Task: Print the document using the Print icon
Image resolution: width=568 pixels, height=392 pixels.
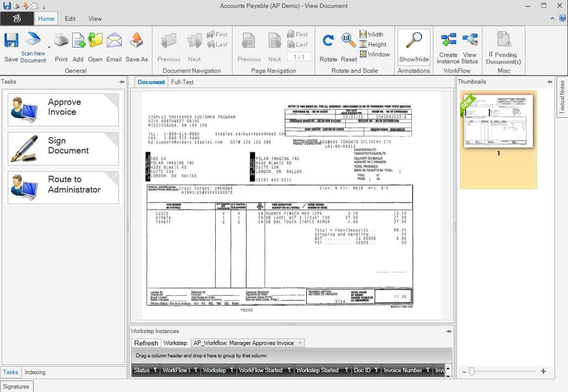Action: (x=61, y=40)
